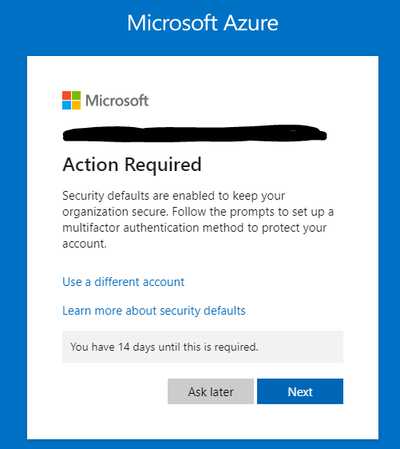Viewport: 400px width, 449px height.
Task: Click the word Azure in the header
Action: tap(251, 23)
